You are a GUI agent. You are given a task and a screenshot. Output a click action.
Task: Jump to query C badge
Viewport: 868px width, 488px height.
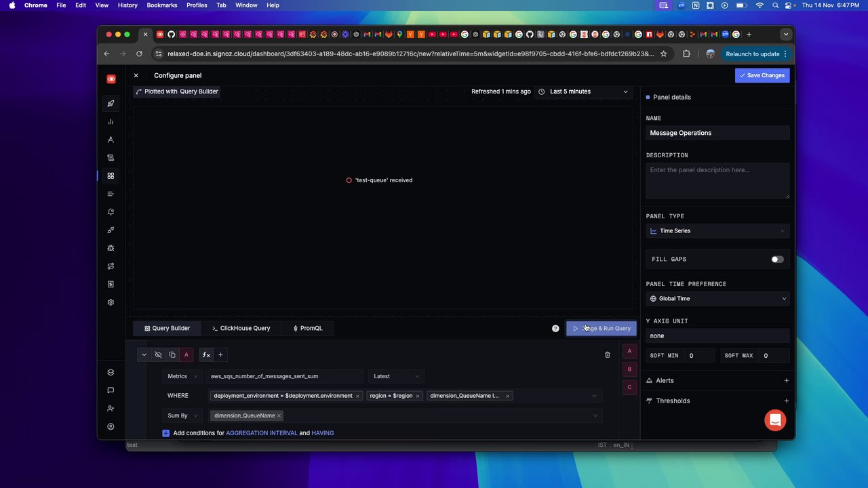(629, 388)
